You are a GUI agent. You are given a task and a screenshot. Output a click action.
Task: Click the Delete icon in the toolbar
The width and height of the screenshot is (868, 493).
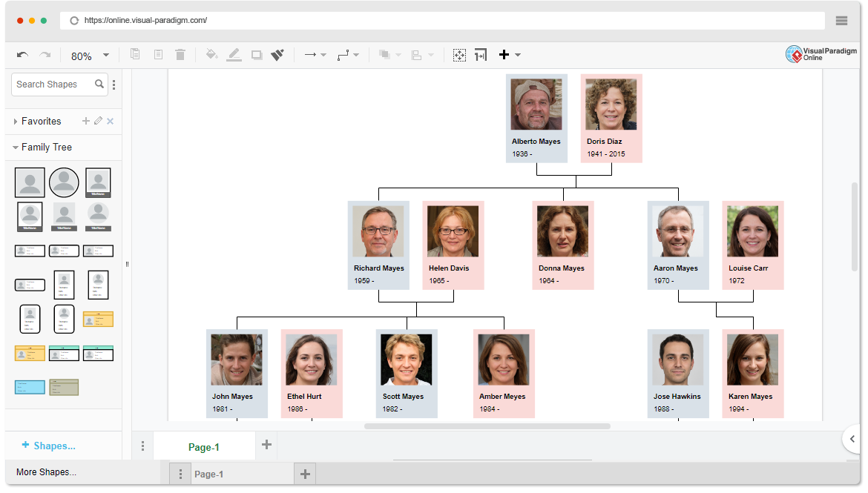180,54
